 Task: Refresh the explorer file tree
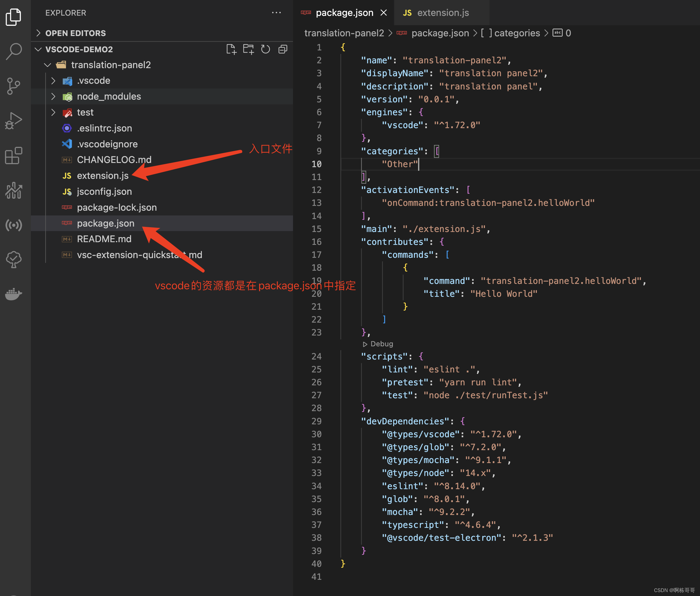tap(266, 49)
